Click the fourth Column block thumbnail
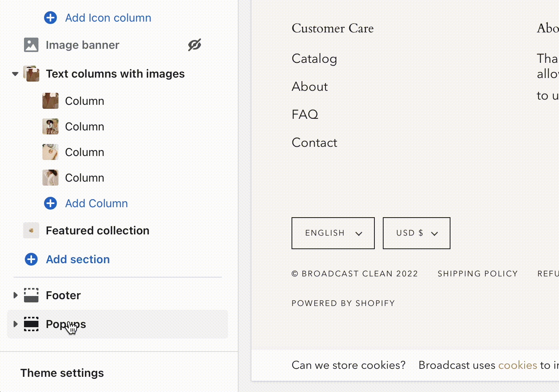The image size is (559, 392). tap(50, 178)
